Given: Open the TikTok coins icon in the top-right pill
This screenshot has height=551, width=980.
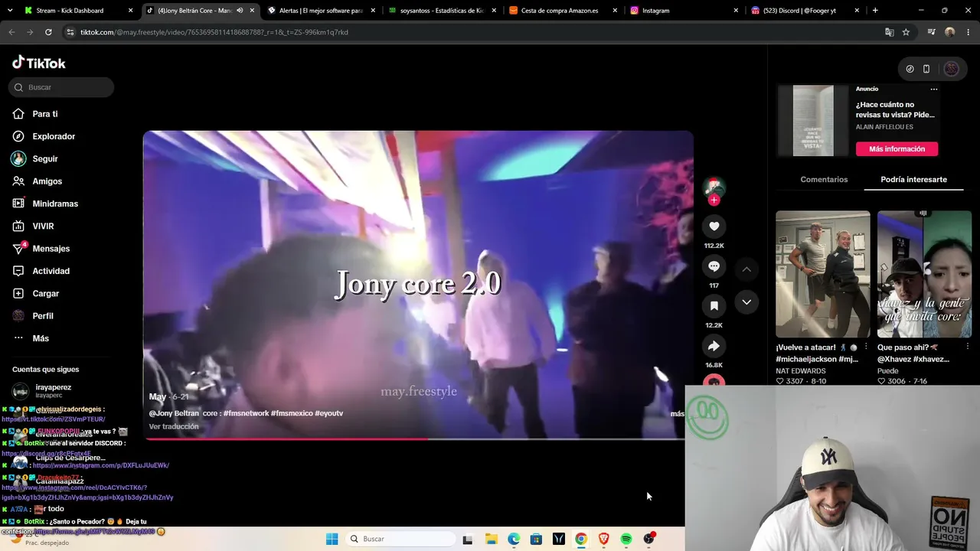Looking at the screenshot, I should (x=910, y=69).
